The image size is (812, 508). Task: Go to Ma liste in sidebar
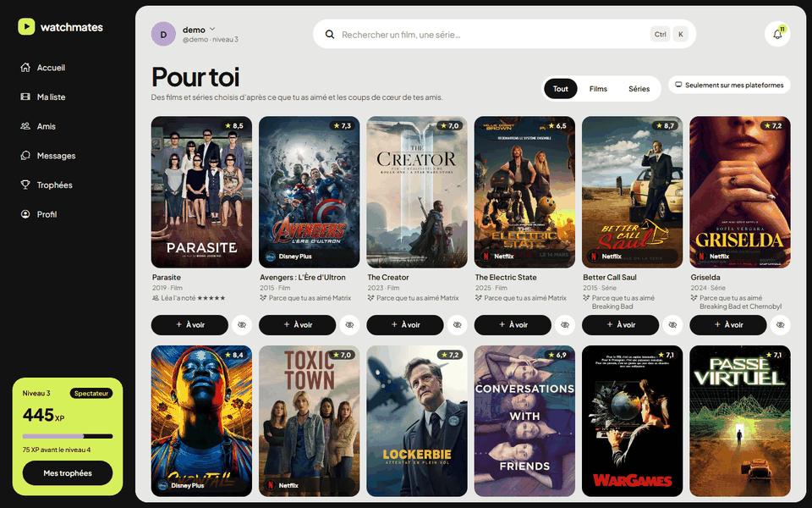[x=51, y=97]
